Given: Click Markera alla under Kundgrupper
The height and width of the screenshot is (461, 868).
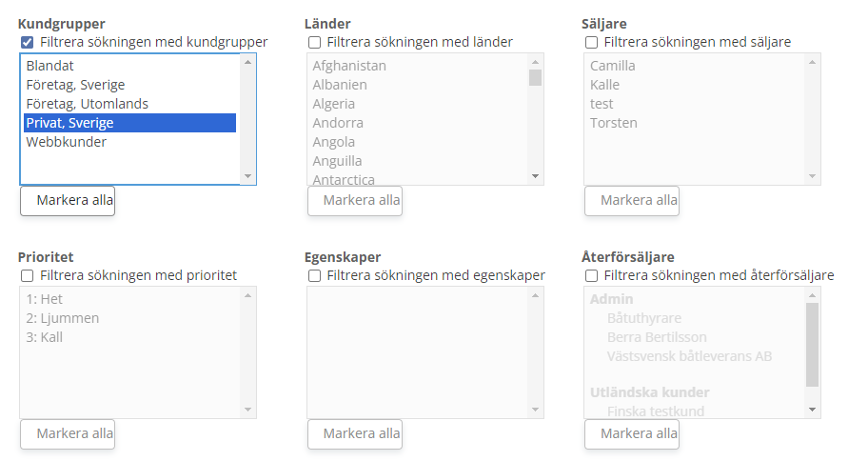Looking at the screenshot, I should coord(68,200).
